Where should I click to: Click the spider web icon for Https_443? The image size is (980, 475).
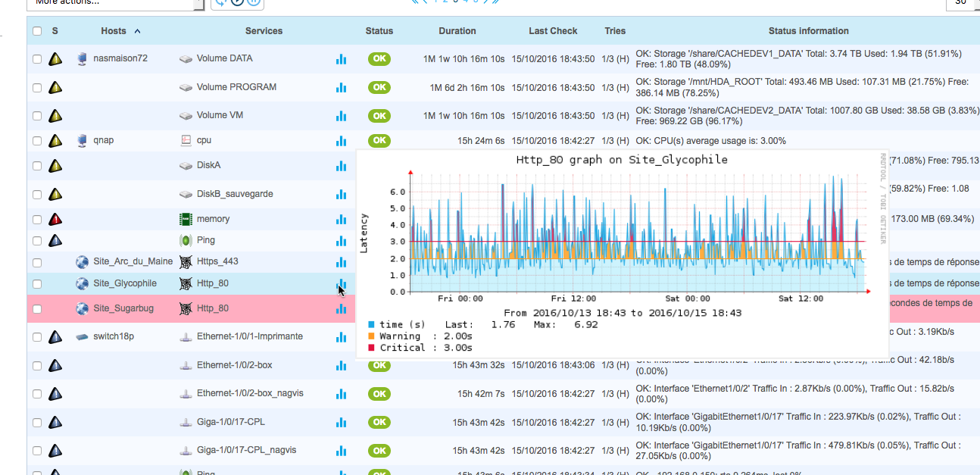pos(186,261)
